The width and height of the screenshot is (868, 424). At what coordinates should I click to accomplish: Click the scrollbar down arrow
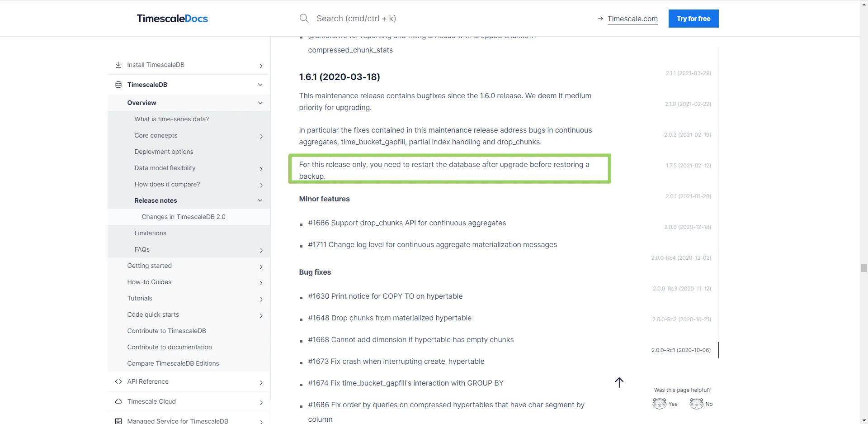click(x=864, y=420)
